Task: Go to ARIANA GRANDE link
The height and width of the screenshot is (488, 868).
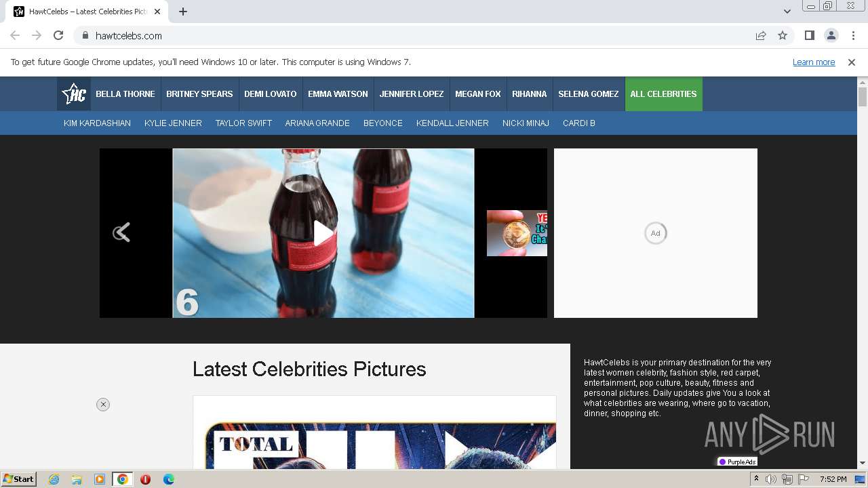Action: point(317,123)
